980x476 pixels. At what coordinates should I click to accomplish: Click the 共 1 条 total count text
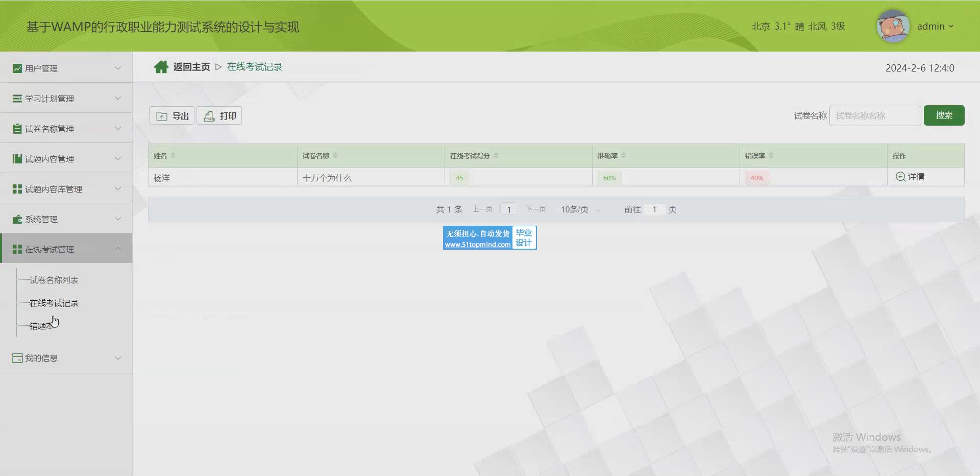[449, 209]
